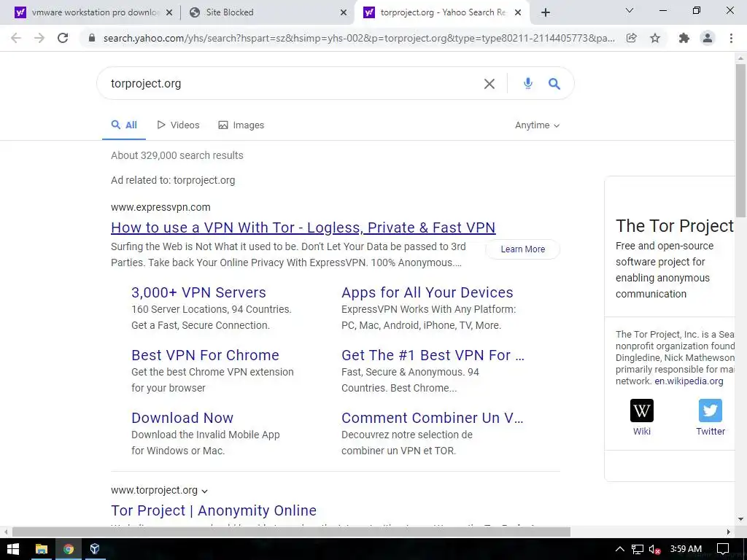747x560 pixels.
Task: Open network status tray icon
Action: pos(638,549)
